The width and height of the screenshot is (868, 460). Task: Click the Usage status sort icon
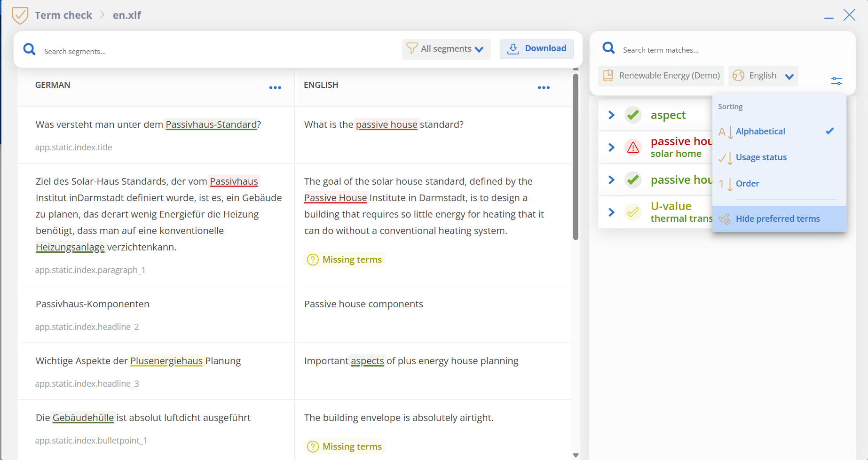726,158
